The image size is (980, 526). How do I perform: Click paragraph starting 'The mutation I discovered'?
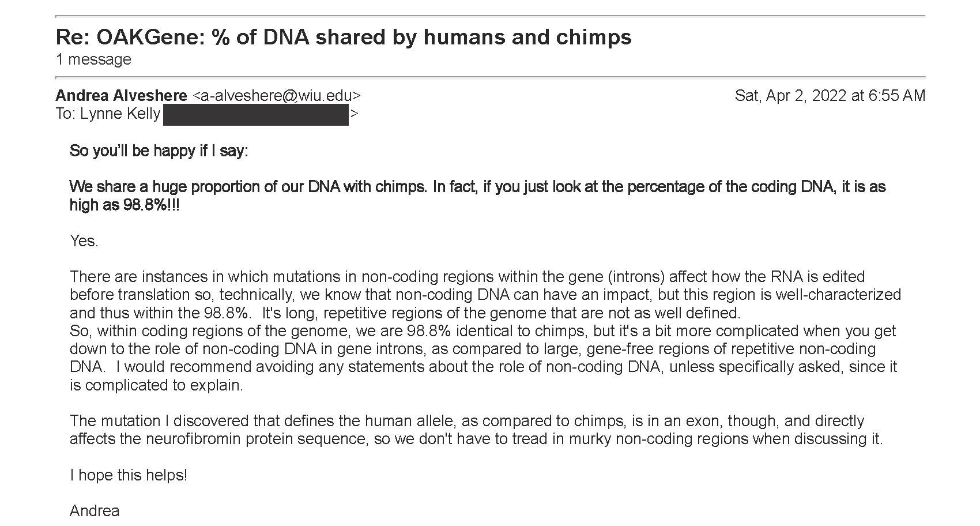(x=476, y=430)
